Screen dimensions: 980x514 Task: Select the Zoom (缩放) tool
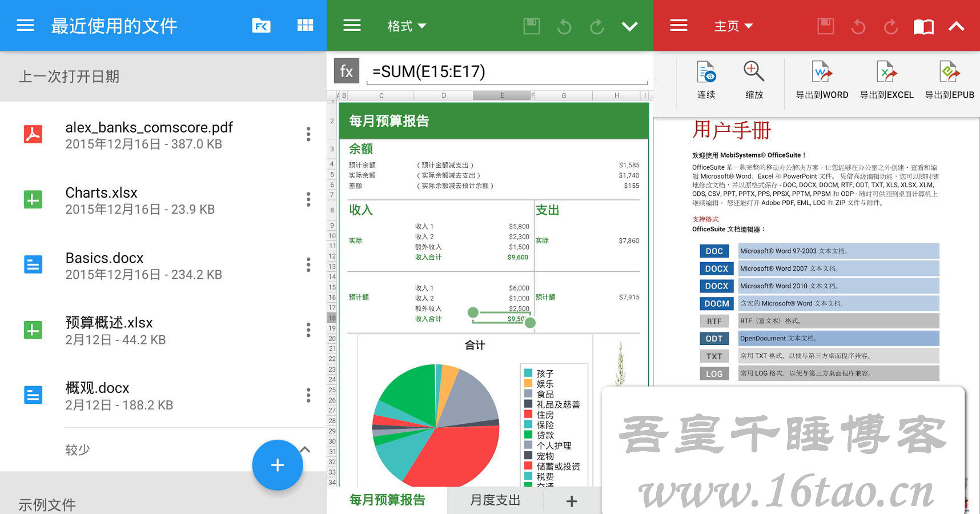[x=754, y=80]
